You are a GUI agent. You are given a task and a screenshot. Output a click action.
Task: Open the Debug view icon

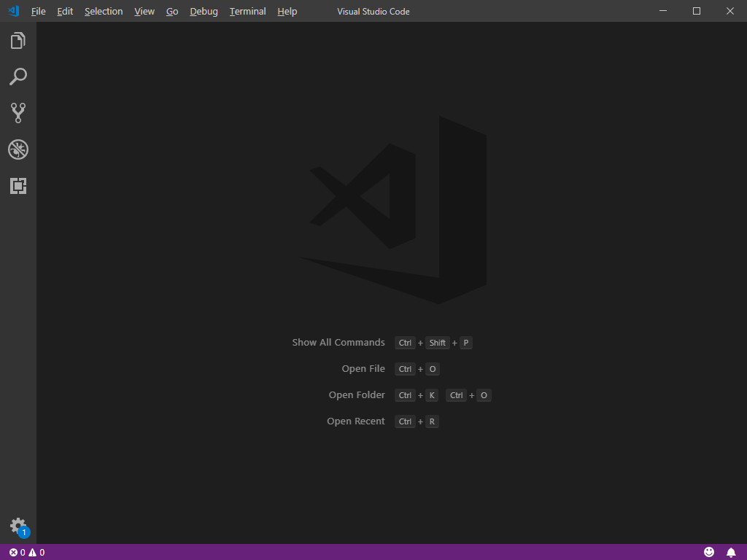pos(18,149)
